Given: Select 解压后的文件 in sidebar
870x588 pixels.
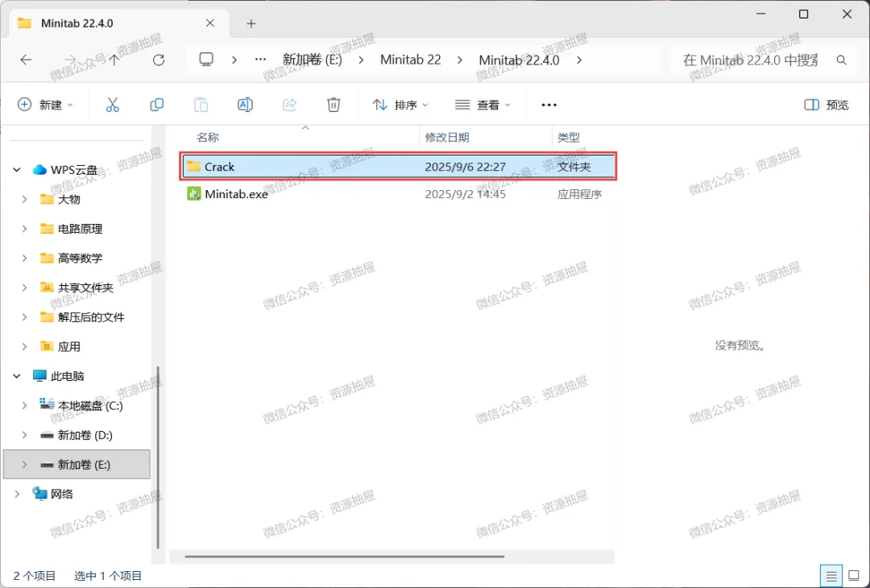Looking at the screenshot, I should [91, 317].
